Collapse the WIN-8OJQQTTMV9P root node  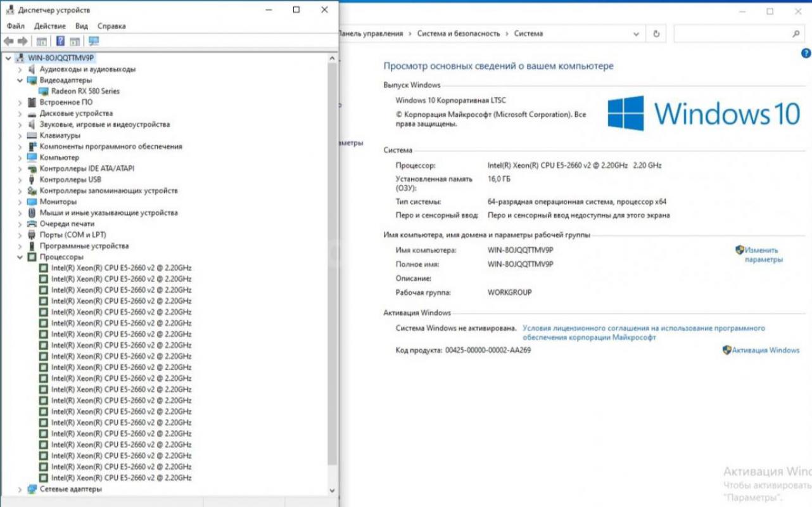[8, 58]
